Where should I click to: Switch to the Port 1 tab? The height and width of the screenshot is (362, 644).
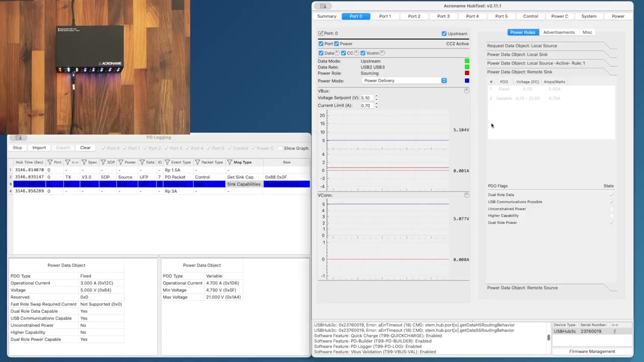(385, 16)
